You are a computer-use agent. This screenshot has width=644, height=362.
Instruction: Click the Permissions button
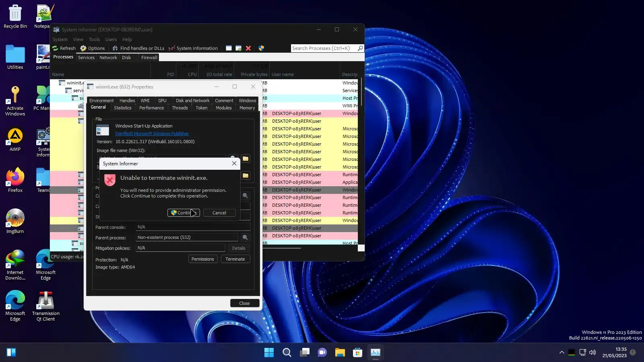tap(203, 259)
